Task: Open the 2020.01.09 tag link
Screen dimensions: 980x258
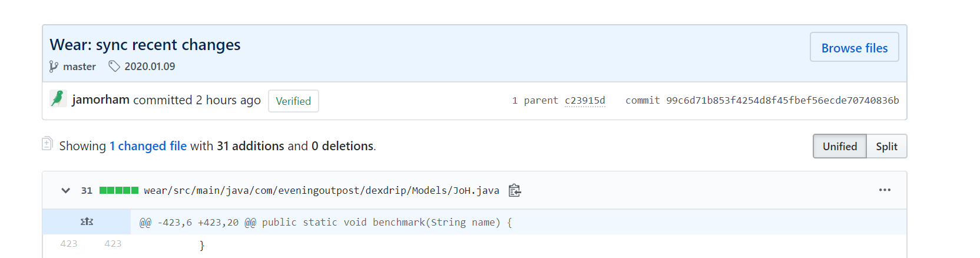Action: point(150,67)
